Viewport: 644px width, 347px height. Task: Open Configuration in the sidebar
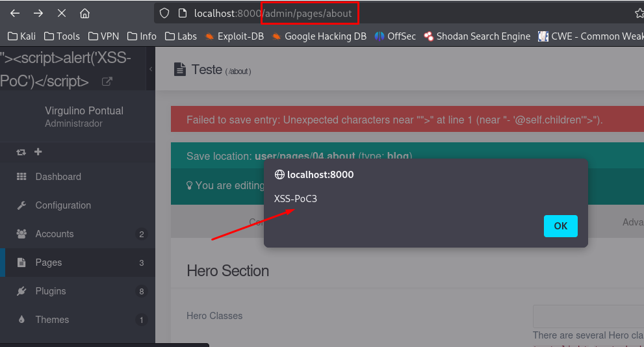[x=63, y=205]
